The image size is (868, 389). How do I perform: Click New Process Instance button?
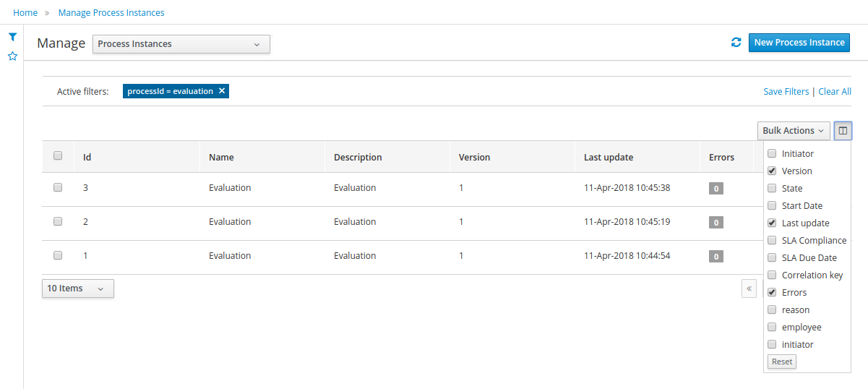pos(799,43)
